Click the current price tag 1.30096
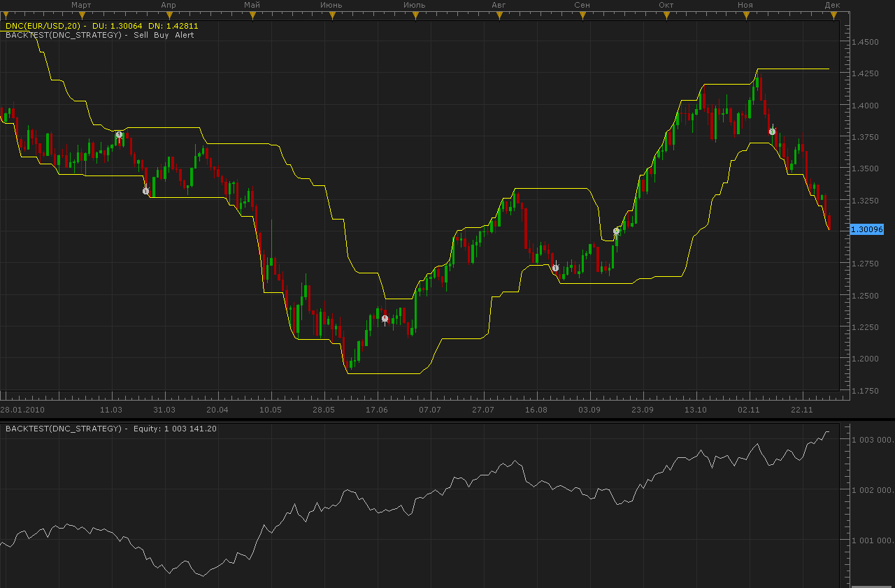The image size is (895, 588). pyautogui.click(x=867, y=229)
